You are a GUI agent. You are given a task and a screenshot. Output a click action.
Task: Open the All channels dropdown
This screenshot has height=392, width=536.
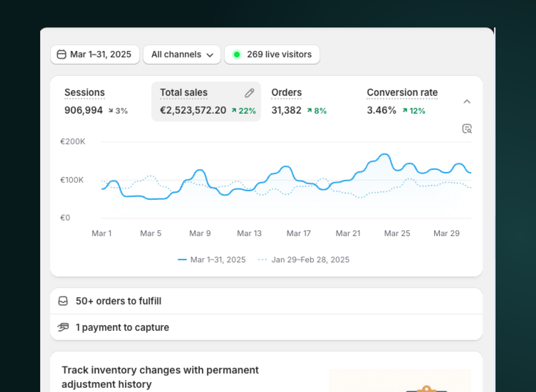point(182,54)
